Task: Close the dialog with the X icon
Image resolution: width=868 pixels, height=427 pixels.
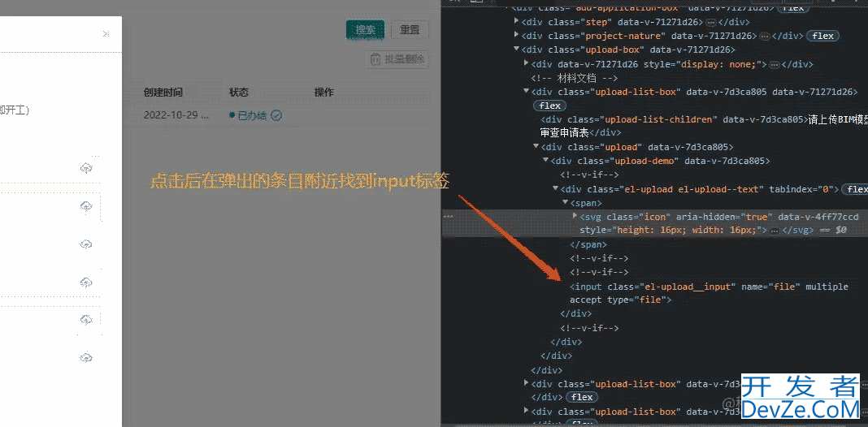Action: point(106,34)
